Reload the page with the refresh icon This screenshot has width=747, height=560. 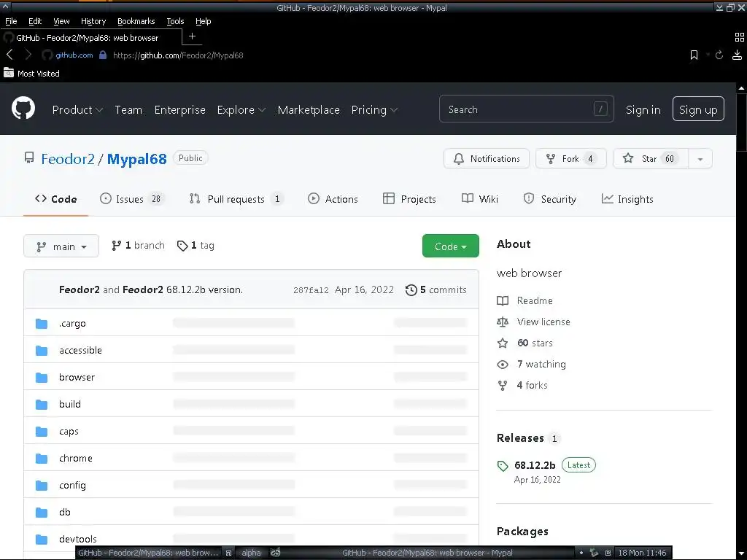[719, 55]
